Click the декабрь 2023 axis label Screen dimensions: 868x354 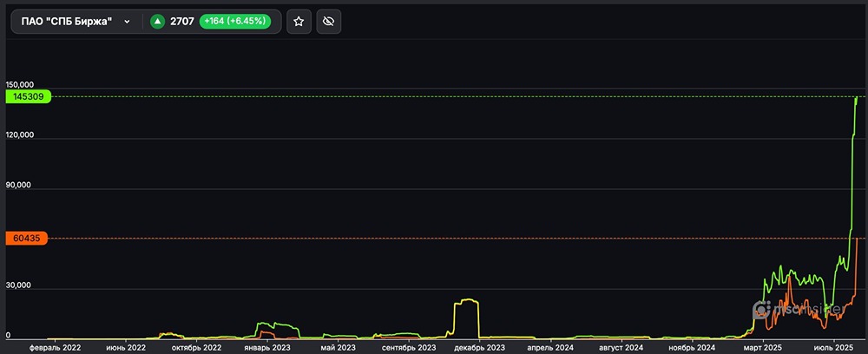click(481, 347)
